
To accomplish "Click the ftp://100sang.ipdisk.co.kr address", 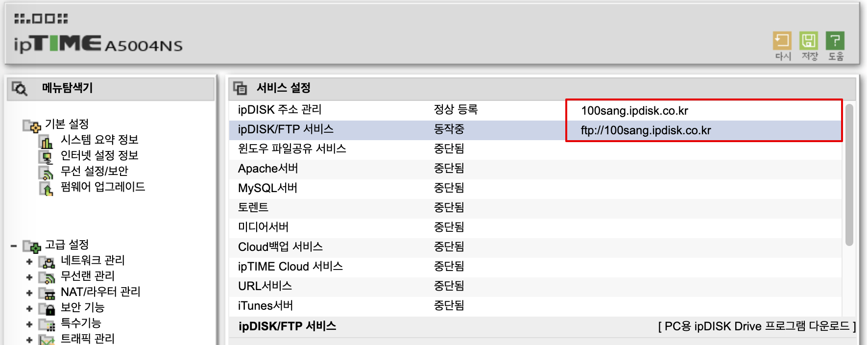I will point(646,130).
